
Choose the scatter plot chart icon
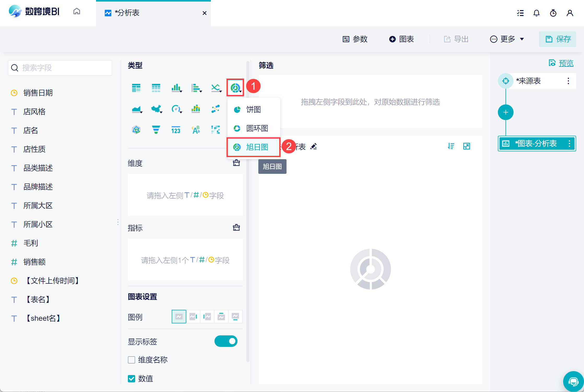(x=216, y=109)
